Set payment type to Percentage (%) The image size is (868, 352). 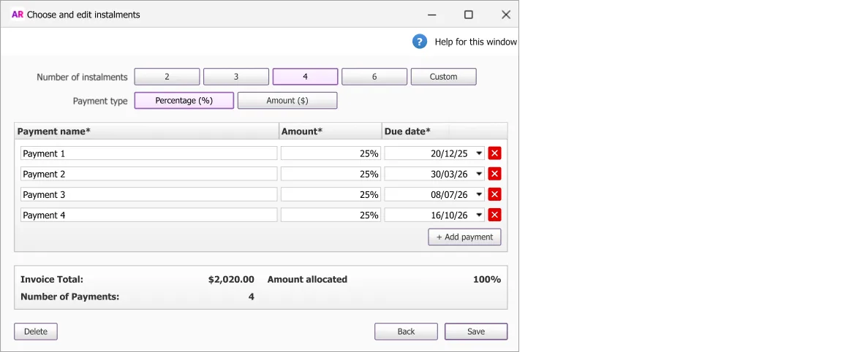[x=184, y=101]
